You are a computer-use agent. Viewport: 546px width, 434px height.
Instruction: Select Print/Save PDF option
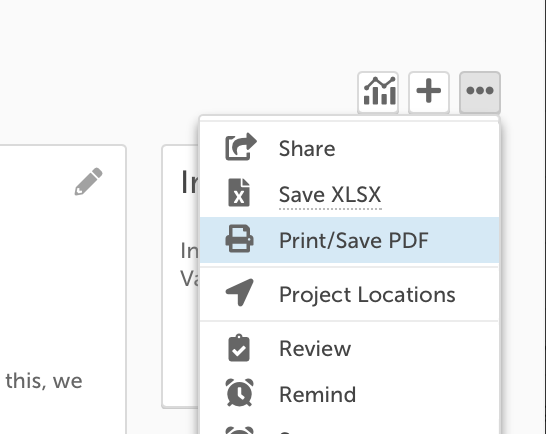point(350,240)
